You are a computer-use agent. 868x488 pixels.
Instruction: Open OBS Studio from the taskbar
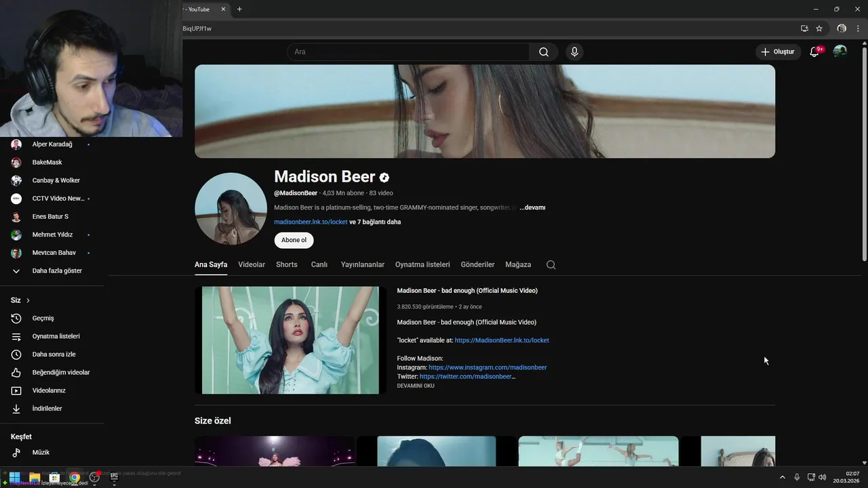95,477
